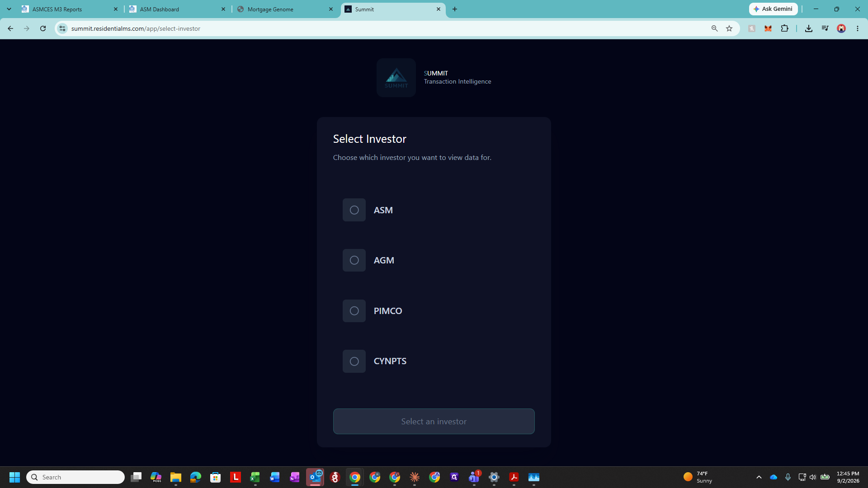
Task: Reload the current page
Action: pos(43,28)
